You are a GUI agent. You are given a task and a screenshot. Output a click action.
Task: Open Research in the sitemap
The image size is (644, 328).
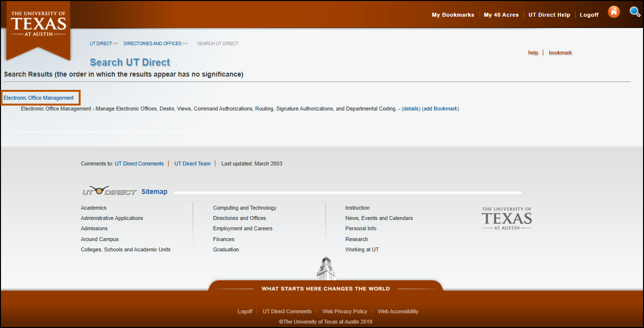[x=356, y=239]
